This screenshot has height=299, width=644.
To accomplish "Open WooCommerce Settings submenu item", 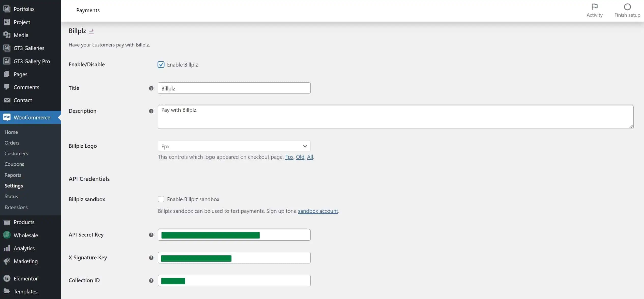I will [x=14, y=186].
